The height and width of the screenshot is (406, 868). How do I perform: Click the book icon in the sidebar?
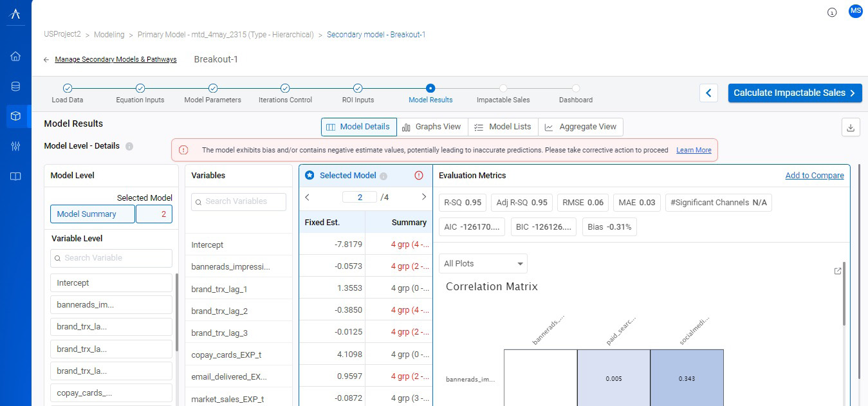click(15, 176)
